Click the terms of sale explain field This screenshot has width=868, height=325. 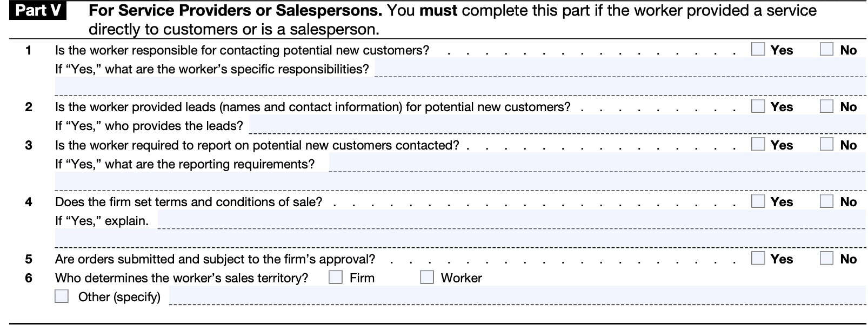511,220
